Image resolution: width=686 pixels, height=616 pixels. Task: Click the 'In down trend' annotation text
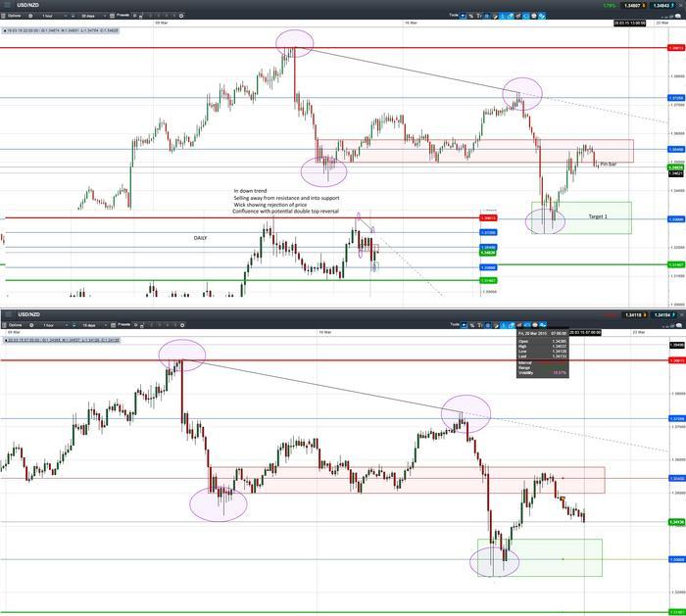coord(250,191)
